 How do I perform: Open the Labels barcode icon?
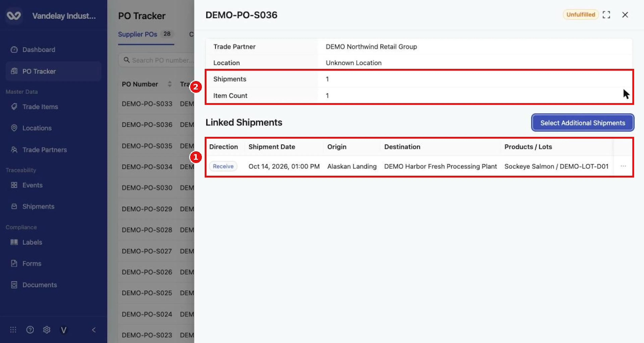pyautogui.click(x=14, y=242)
